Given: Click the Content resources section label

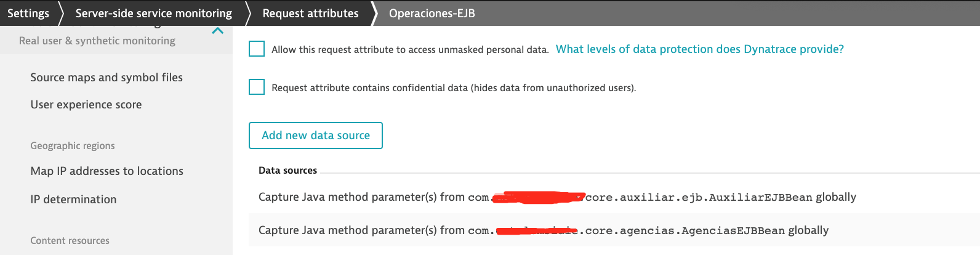Looking at the screenshot, I should tap(70, 241).
